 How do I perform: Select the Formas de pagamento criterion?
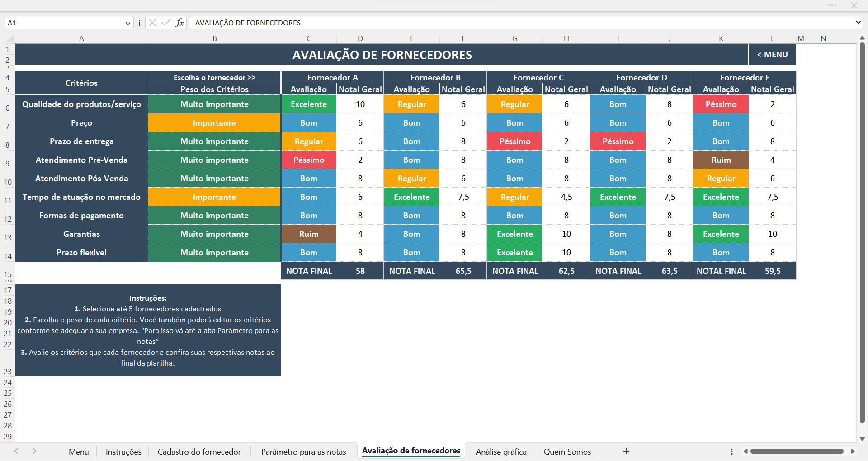point(82,215)
